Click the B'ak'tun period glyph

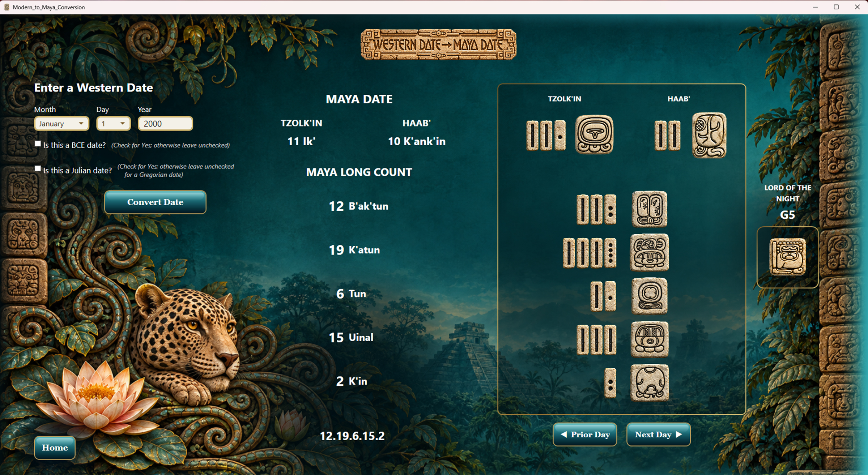pos(650,209)
